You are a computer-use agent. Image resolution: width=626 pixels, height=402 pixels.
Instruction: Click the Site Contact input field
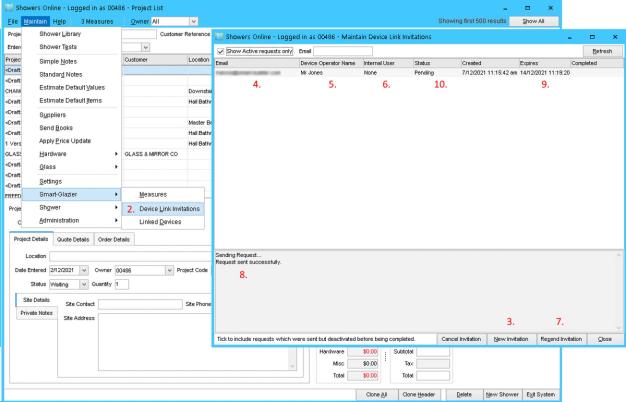(x=140, y=304)
